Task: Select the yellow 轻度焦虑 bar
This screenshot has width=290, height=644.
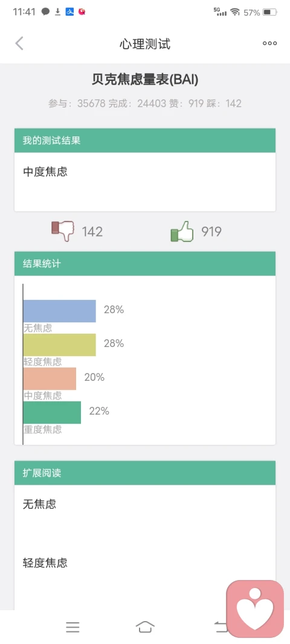Action: (x=60, y=345)
